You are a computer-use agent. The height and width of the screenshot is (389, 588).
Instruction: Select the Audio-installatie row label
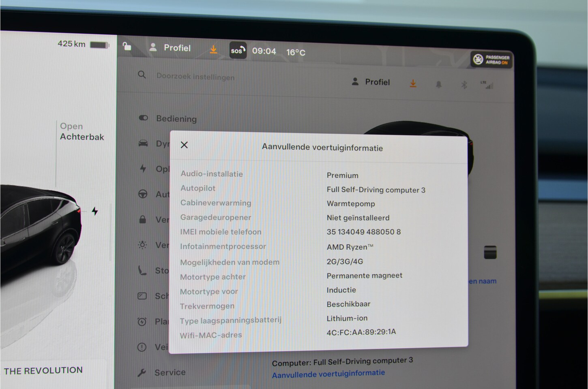point(212,174)
